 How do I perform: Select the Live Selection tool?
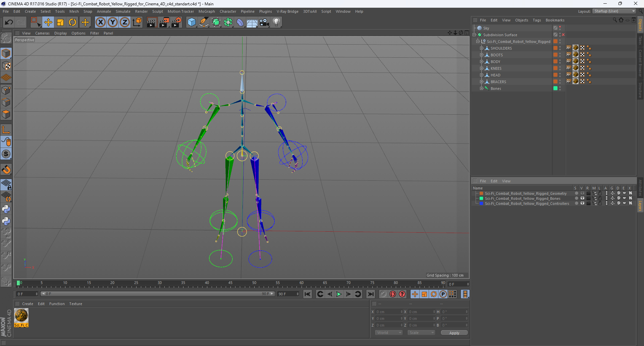36,22
